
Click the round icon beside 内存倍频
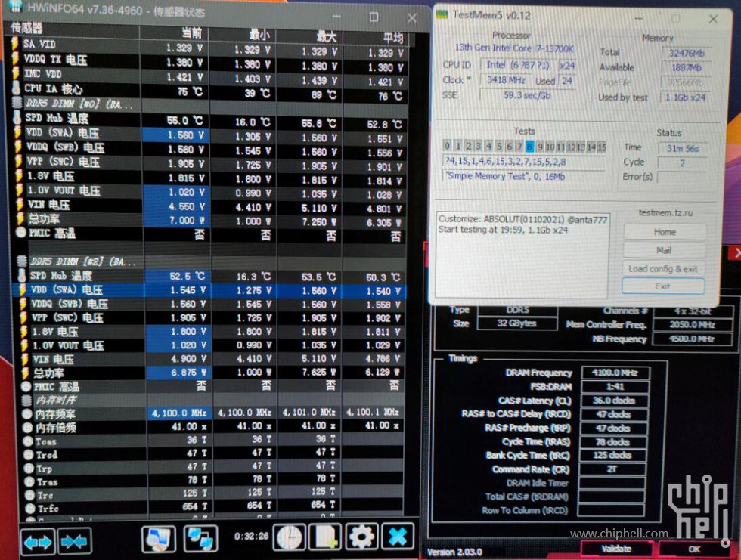click(x=28, y=428)
